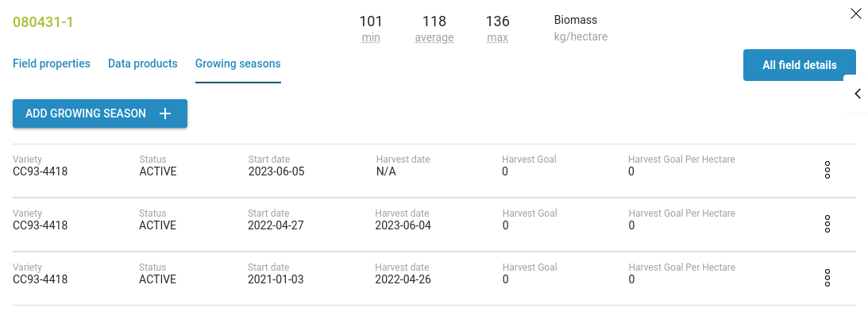Image resolution: width=868 pixels, height=323 pixels.
Task: Click harvest date 2022-04-26 in third row
Action: click(x=403, y=279)
